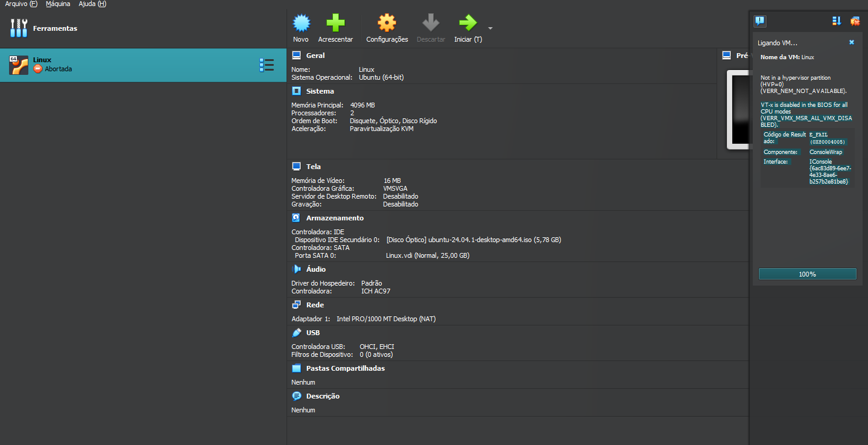Viewport: 868px width, 445px height.
Task: Open the Armazenamento section heading
Action: [x=335, y=218]
